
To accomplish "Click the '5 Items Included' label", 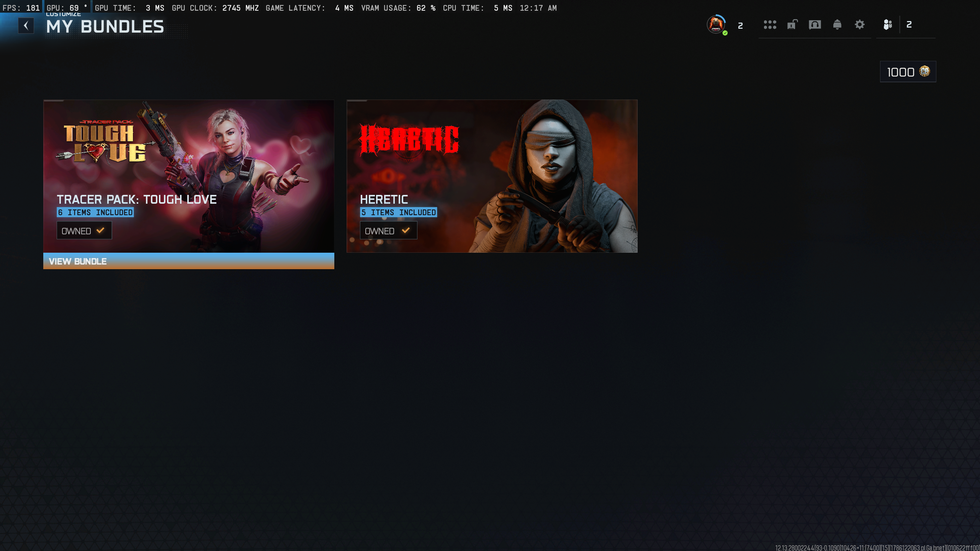I will 399,213.
